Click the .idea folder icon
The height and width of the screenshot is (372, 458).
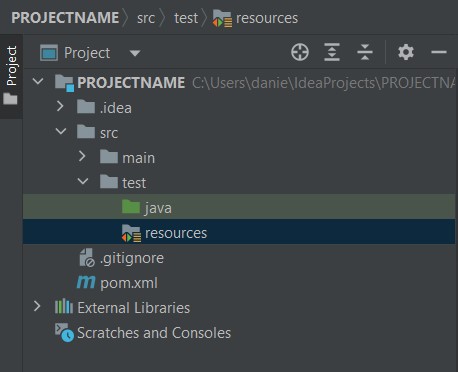click(x=86, y=107)
